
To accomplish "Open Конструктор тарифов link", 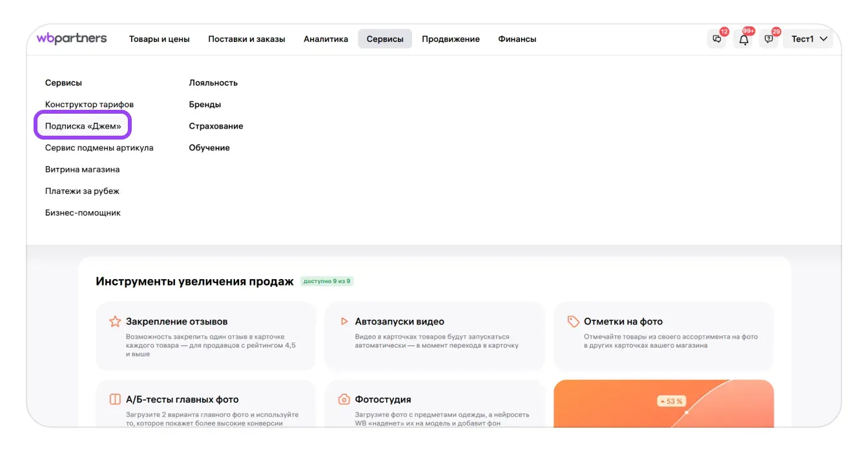I will click(x=89, y=104).
